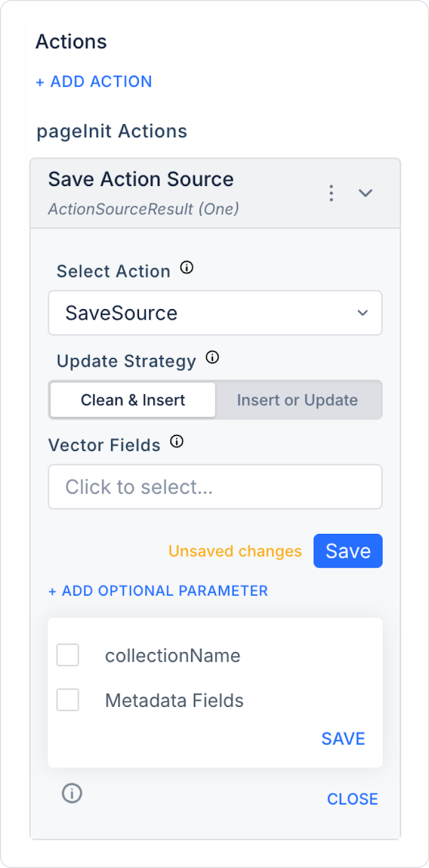Click the Metadata Fields option label
The width and height of the screenshot is (429, 868).
174,700
